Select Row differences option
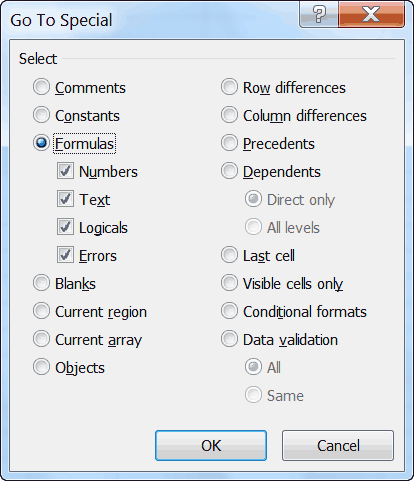 (x=229, y=87)
